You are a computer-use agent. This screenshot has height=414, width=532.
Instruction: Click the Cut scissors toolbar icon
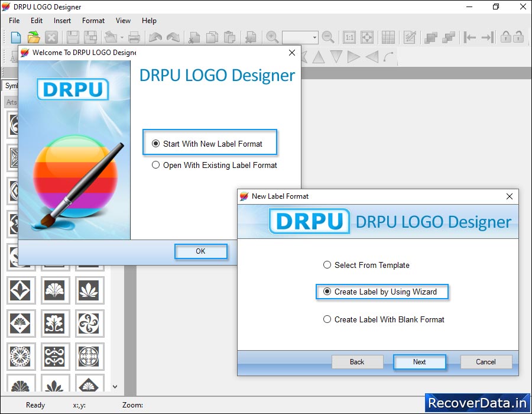[194, 37]
